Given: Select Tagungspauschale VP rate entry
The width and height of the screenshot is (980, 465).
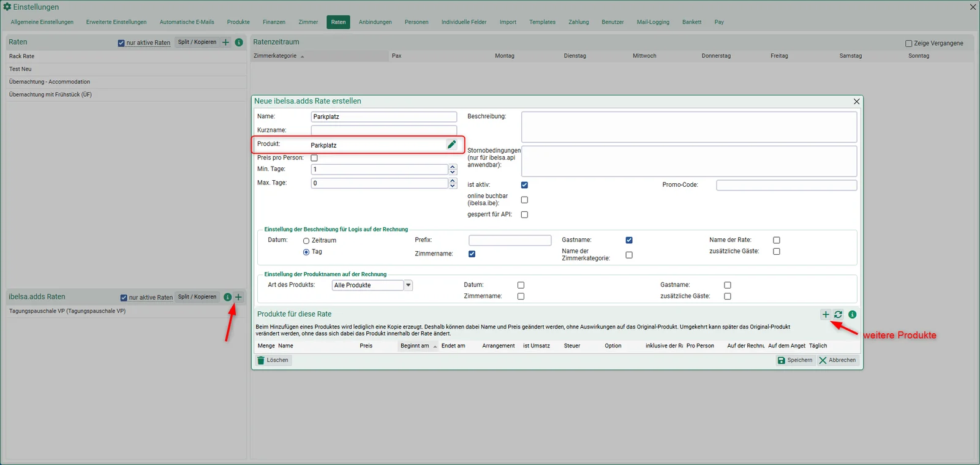Looking at the screenshot, I should 126,311.
